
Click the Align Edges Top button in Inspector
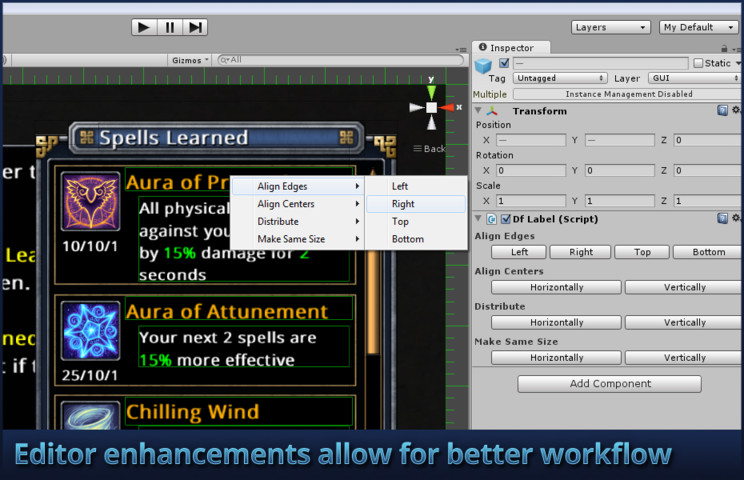point(642,252)
